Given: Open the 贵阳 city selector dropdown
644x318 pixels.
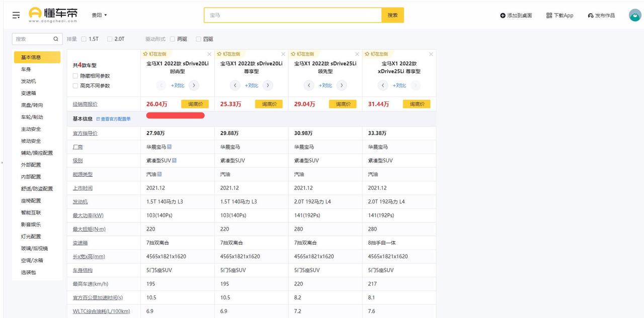Looking at the screenshot, I should [99, 15].
